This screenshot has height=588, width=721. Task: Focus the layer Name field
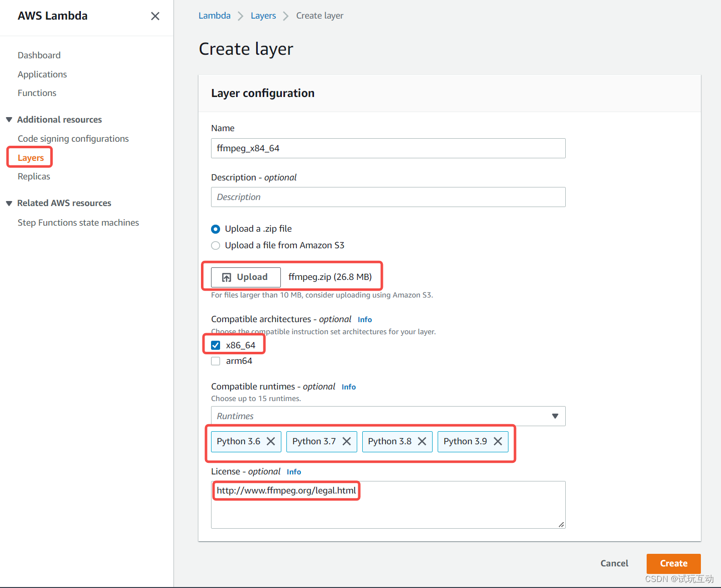pyautogui.click(x=388, y=148)
